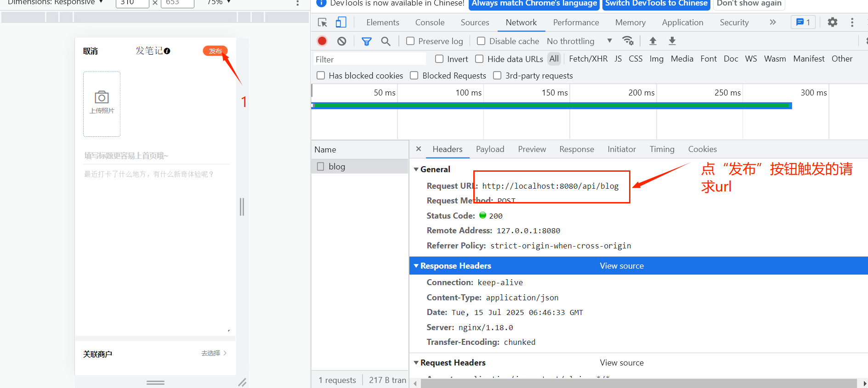Check Hide data URLs checkbox

pyautogui.click(x=479, y=59)
